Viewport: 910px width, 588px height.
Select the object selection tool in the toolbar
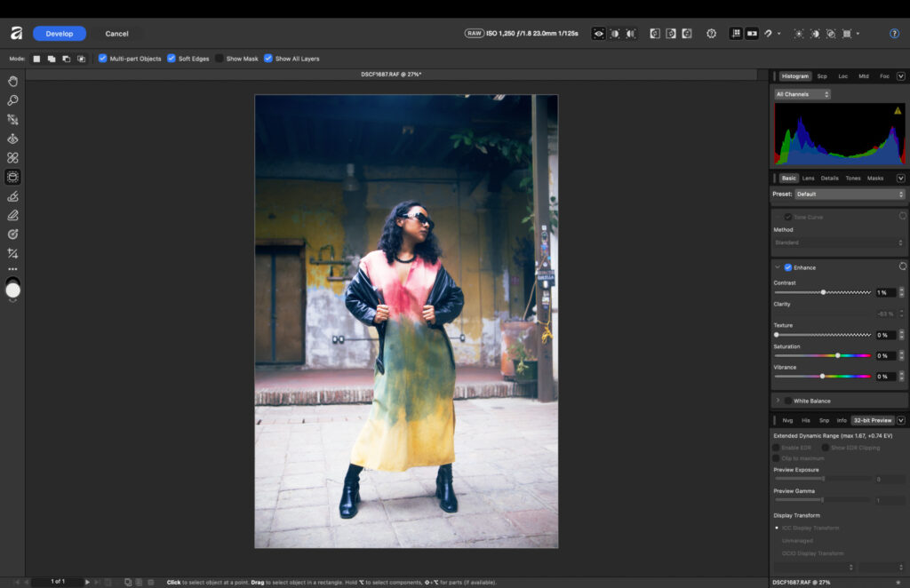[12, 177]
